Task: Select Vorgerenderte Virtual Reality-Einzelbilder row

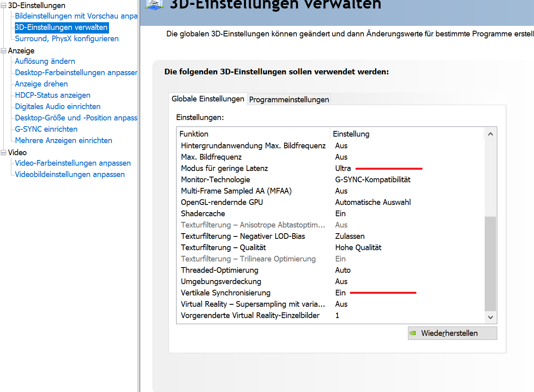Action: click(x=330, y=315)
